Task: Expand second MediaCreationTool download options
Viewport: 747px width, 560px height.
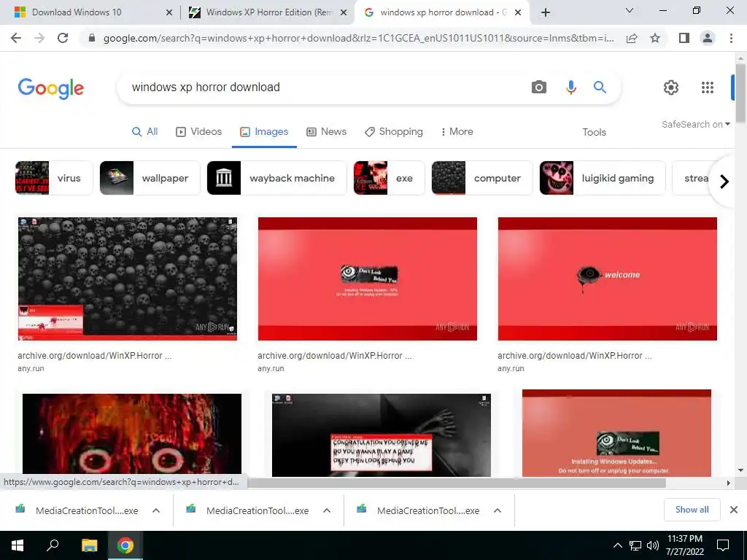Action: pyautogui.click(x=326, y=510)
